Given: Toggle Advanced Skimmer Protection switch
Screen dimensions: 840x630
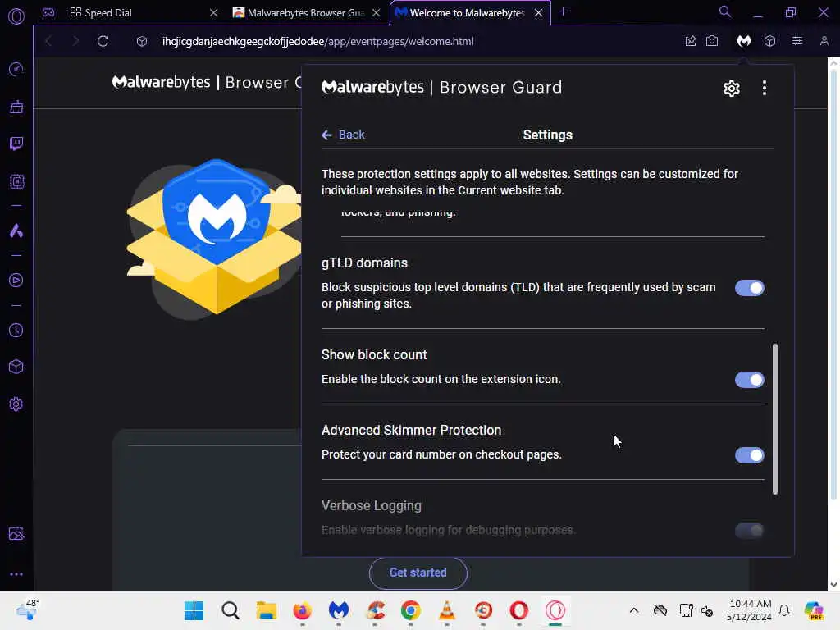Looking at the screenshot, I should point(750,455).
